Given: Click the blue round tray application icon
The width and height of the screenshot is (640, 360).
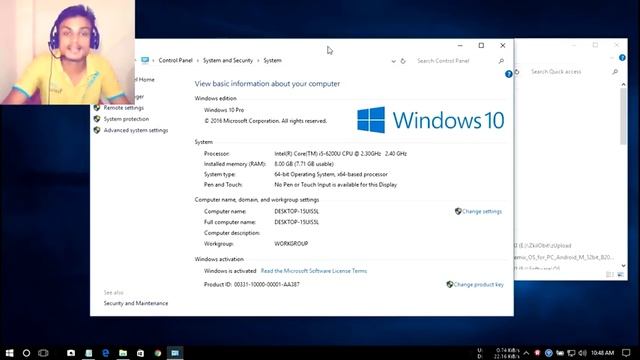Looking at the screenshot, I should tap(549, 353).
